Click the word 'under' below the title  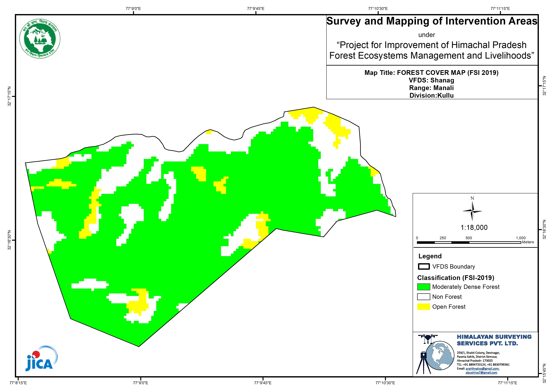[x=427, y=35]
